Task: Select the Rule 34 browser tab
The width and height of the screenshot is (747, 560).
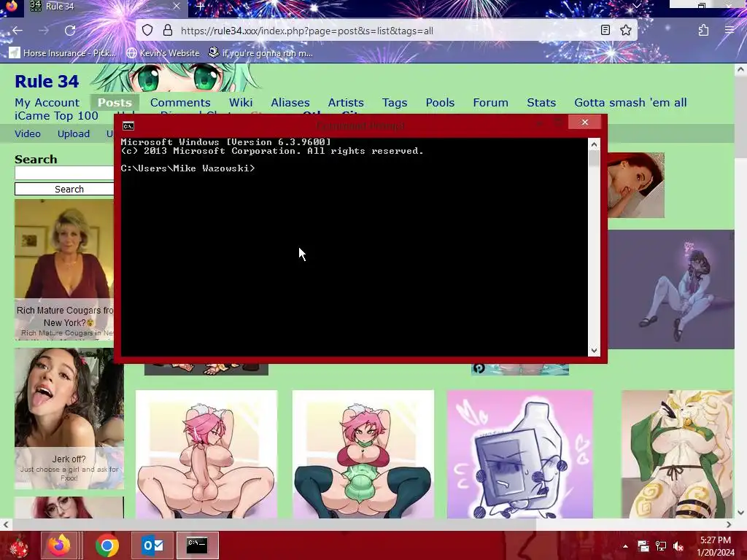Action: (x=105, y=7)
